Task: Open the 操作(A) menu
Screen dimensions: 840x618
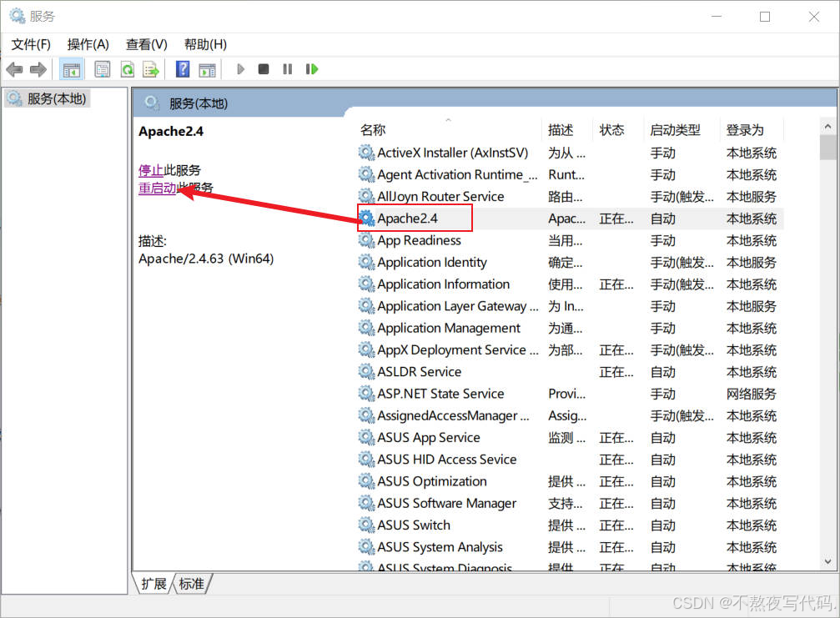Action: 88,44
